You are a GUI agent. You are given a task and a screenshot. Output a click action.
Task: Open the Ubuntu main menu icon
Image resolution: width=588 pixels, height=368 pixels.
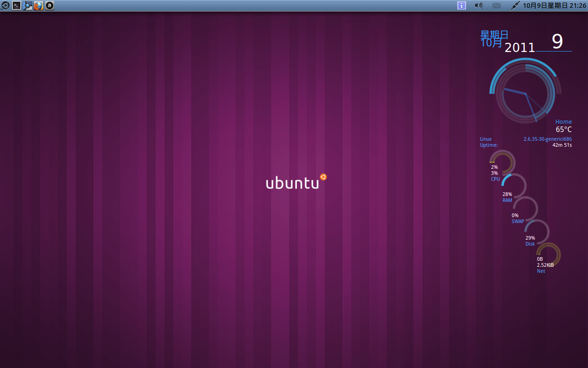tap(6, 6)
